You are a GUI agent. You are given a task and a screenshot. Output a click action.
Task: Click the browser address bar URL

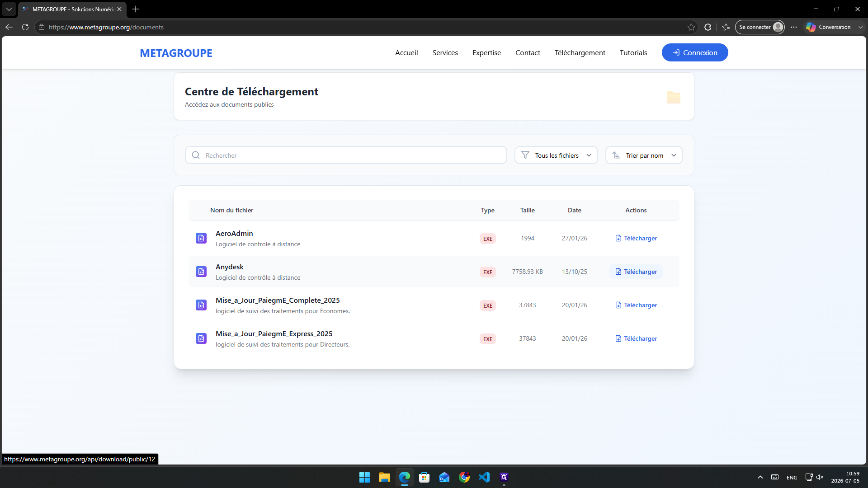[x=106, y=27]
